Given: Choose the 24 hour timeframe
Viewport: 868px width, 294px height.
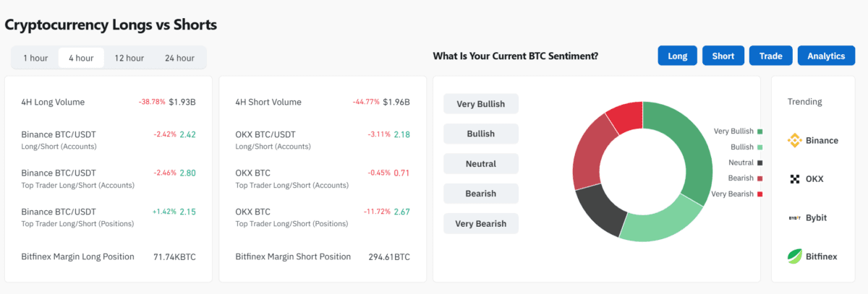Looking at the screenshot, I should tap(179, 58).
